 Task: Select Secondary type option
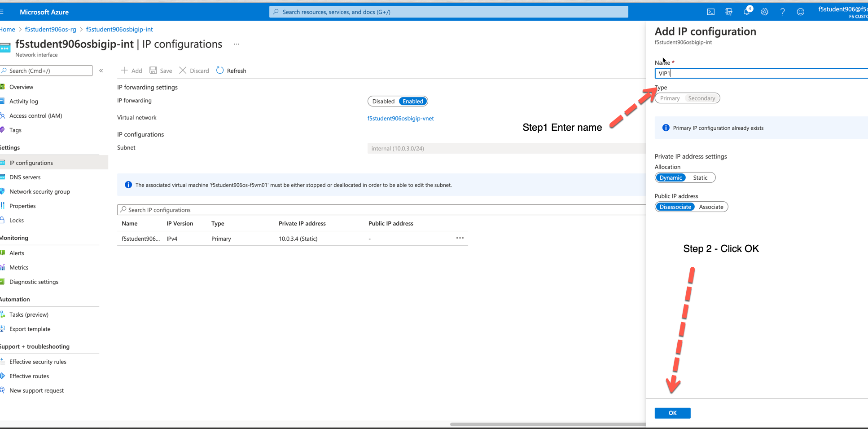701,98
